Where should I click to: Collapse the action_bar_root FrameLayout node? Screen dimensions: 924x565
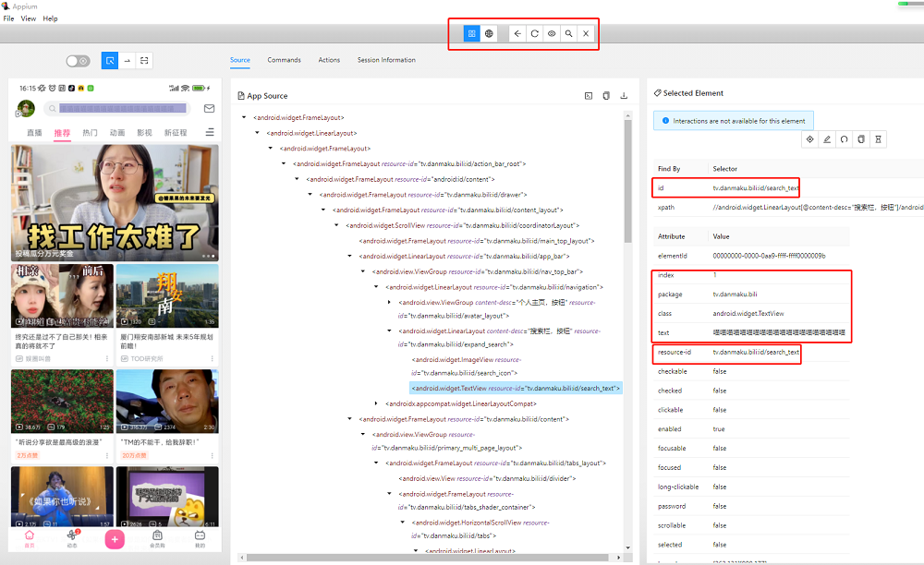click(284, 163)
